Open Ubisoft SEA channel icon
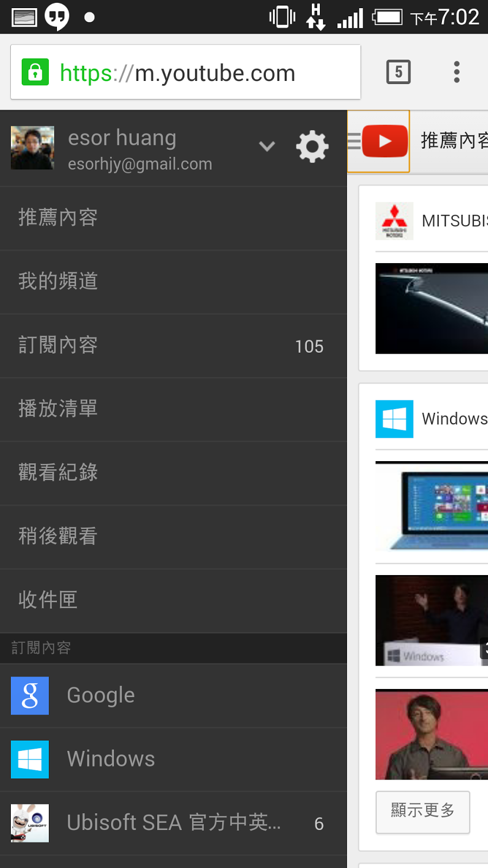This screenshot has width=488, height=868. (30, 823)
